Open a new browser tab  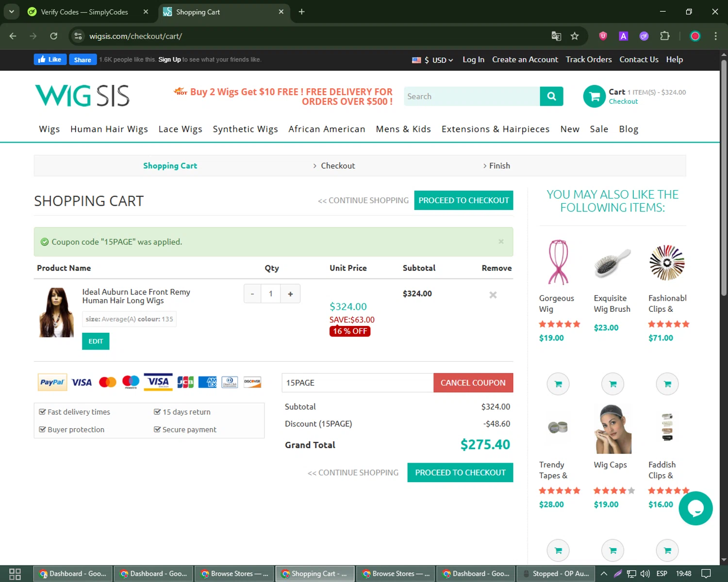click(301, 12)
